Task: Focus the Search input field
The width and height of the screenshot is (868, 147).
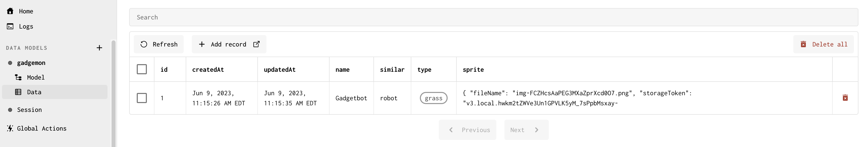Action: [x=494, y=17]
